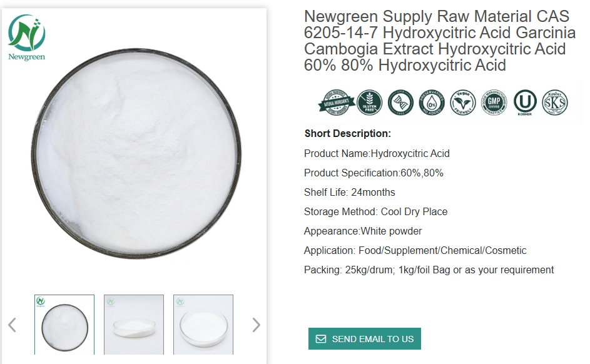Screen dimensions: 590x364
Task: Select first thumbnail of powder in dark dish
Action: 64,325
